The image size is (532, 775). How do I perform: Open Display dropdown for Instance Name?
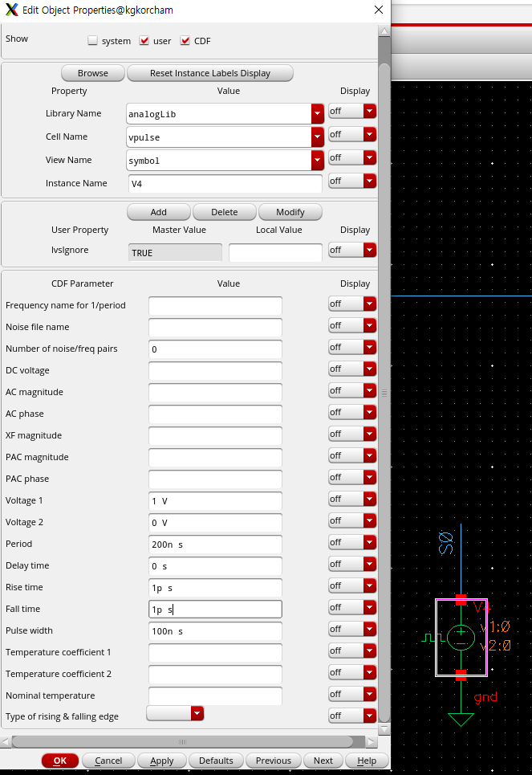369,181
